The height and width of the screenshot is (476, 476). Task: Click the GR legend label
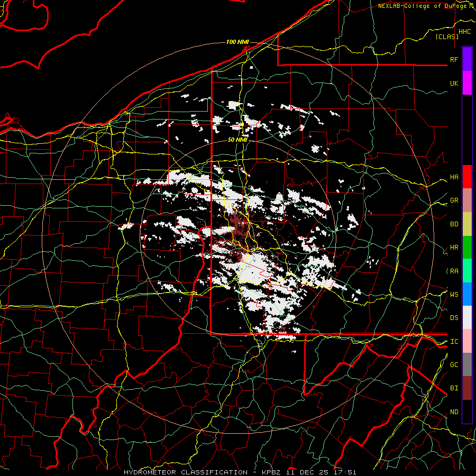click(x=454, y=200)
